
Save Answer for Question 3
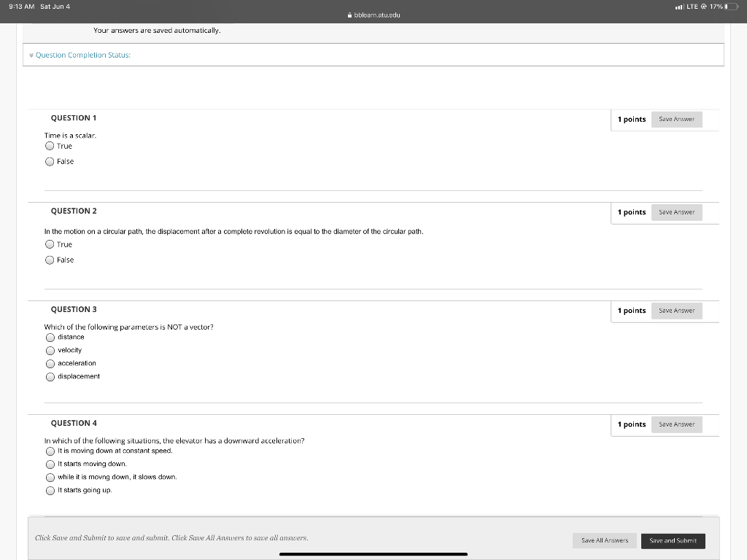(676, 311)
